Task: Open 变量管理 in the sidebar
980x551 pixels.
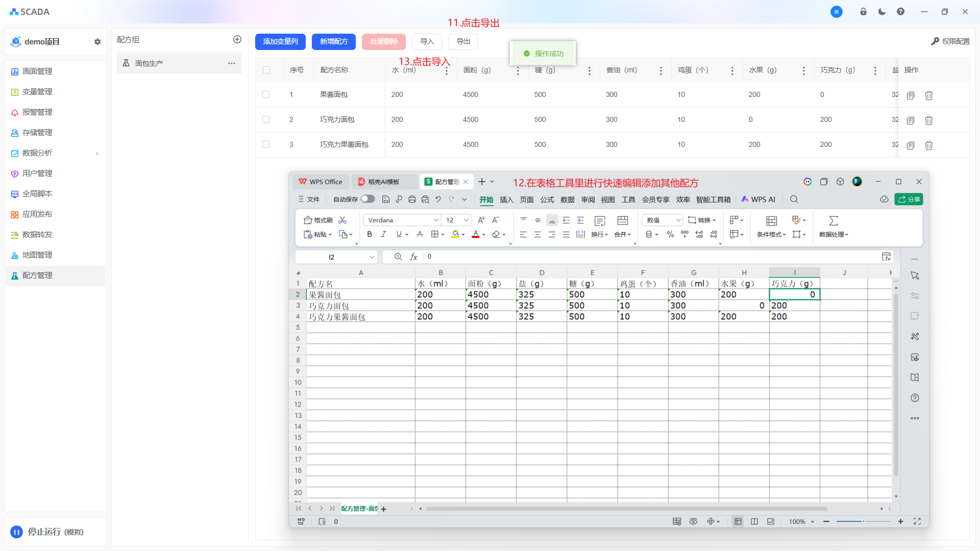Action: coord(37,92)
